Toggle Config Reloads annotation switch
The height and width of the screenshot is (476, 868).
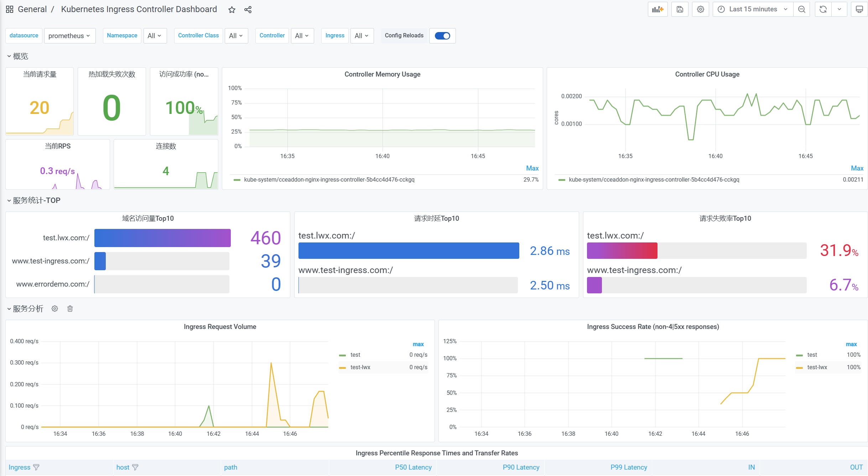point(442,36)
